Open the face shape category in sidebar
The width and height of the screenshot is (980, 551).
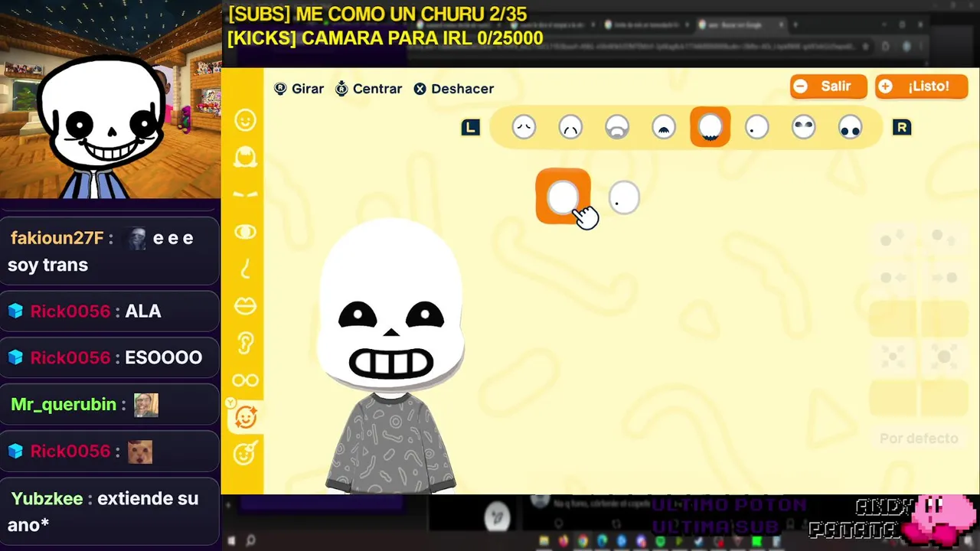tap(245, 120)
